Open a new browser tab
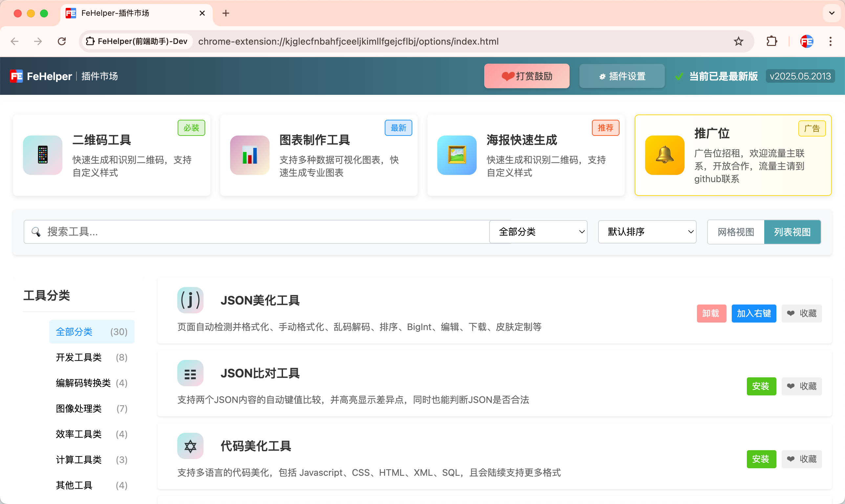 point(226,13)
